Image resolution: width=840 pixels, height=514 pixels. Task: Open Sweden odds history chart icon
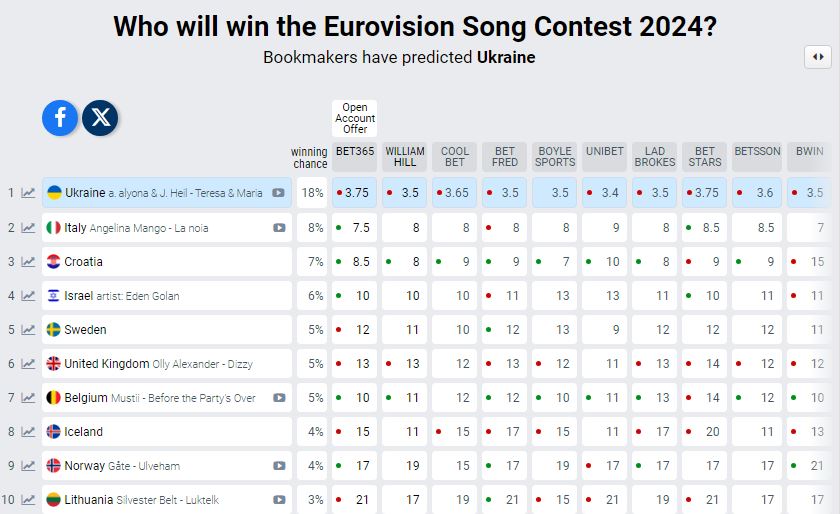[x=28, y=330]
